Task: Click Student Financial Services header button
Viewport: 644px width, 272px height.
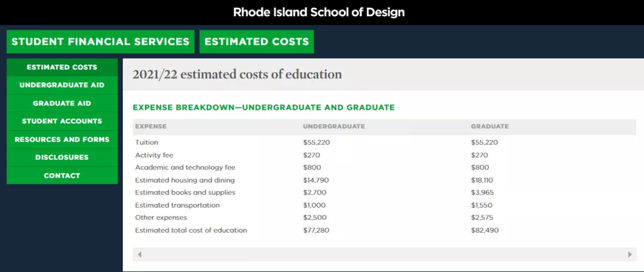Action: pyautogui.click(x=101, y=42)
